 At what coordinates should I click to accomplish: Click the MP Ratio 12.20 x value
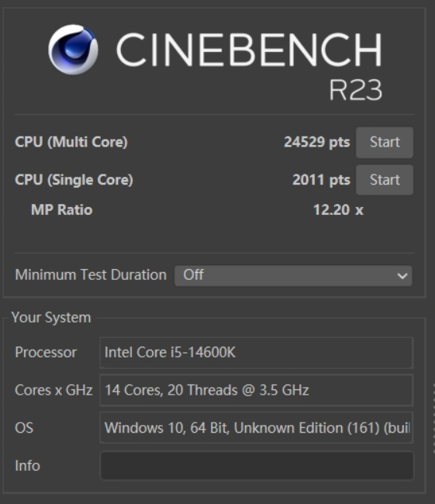point(338,210)
